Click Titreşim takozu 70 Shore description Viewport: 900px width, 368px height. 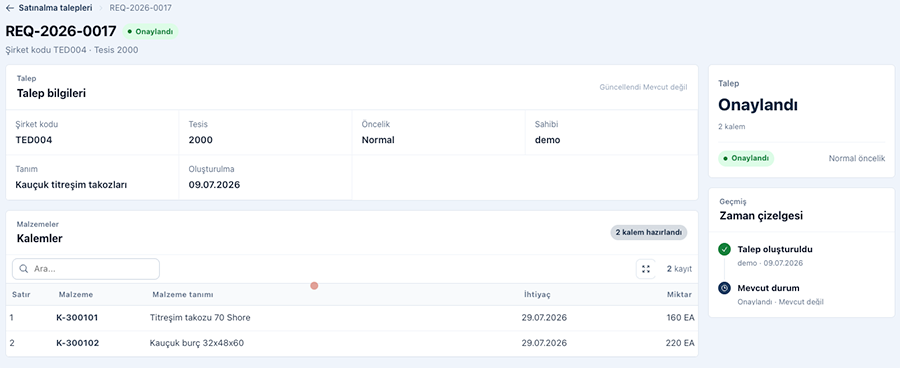pos(200,317)
